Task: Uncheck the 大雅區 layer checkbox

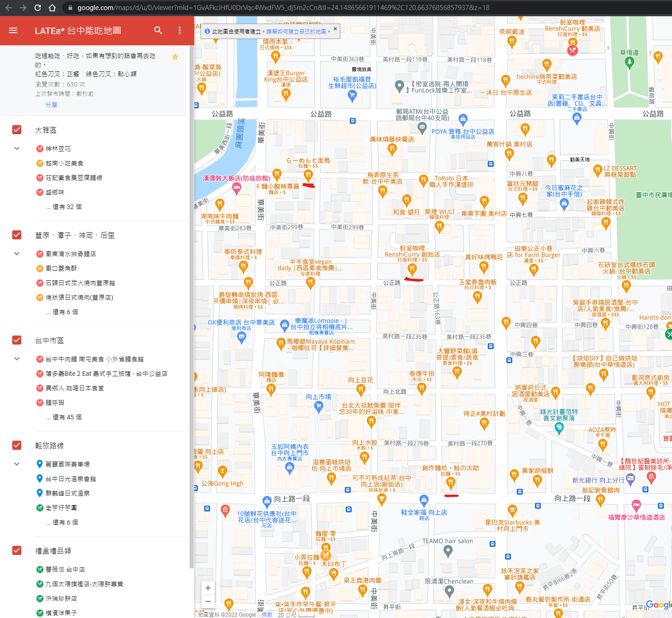Action: (x=17, y=130)
